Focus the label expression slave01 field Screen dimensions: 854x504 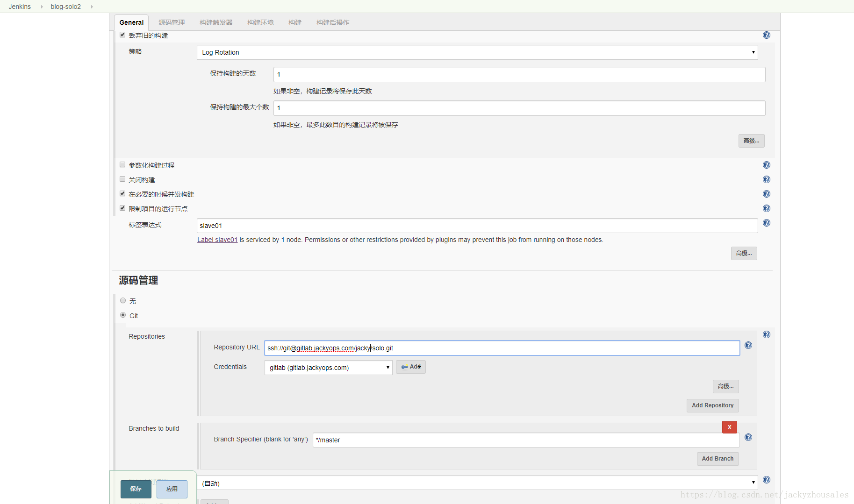tap(477, 226)
